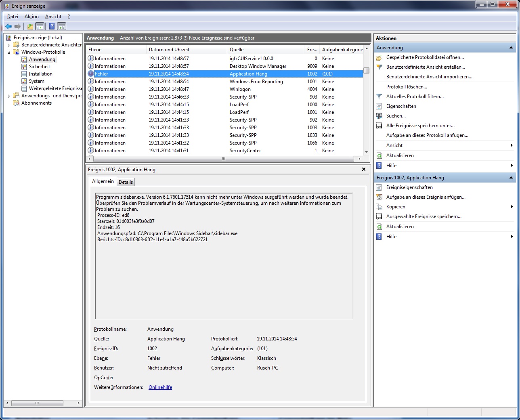Open the Onlinehilfe link

(160, 387)
